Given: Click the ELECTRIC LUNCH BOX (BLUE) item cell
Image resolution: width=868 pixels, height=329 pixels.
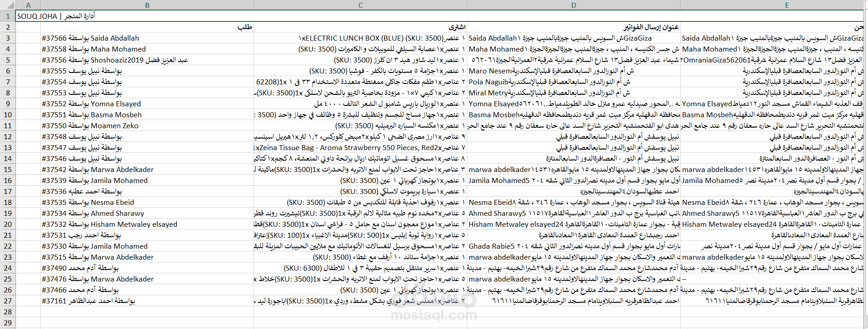Looking at the screenshot, I should click(x=360, y=38).
